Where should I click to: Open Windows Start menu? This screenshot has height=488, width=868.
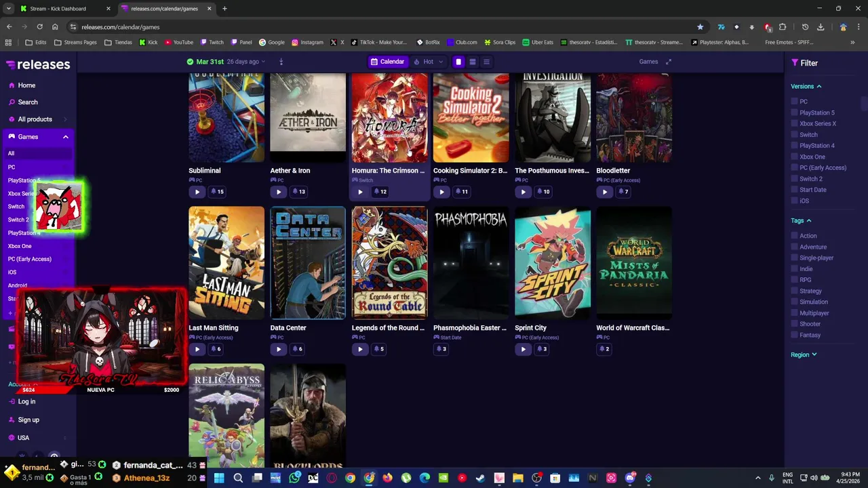pos(219,478)
